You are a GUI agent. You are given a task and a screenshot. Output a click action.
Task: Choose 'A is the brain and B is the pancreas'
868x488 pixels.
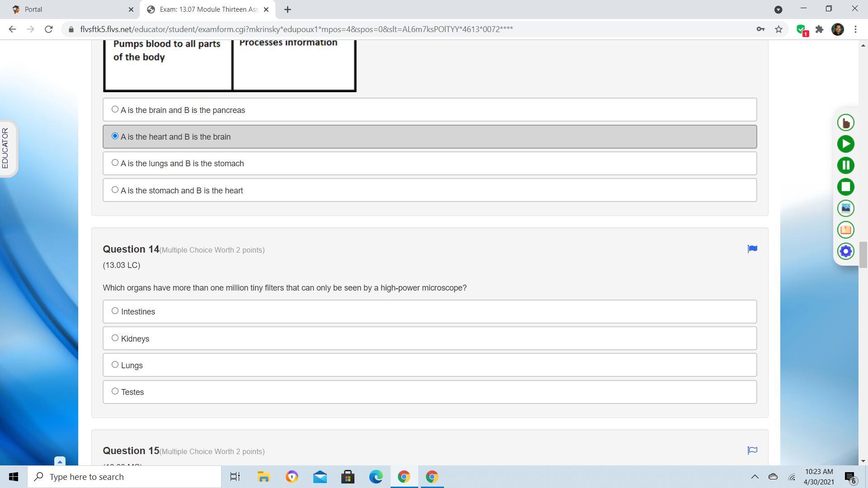pos(115,109)
